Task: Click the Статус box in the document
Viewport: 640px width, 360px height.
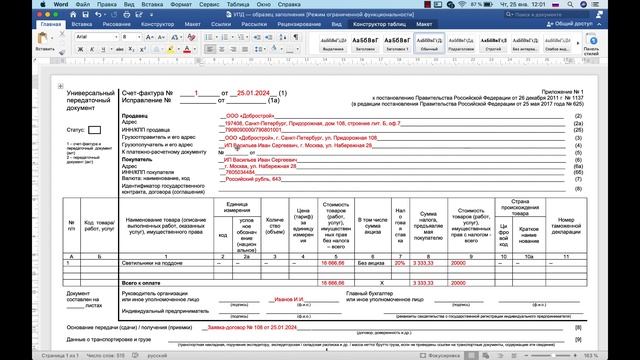Action: click(94, 130)
